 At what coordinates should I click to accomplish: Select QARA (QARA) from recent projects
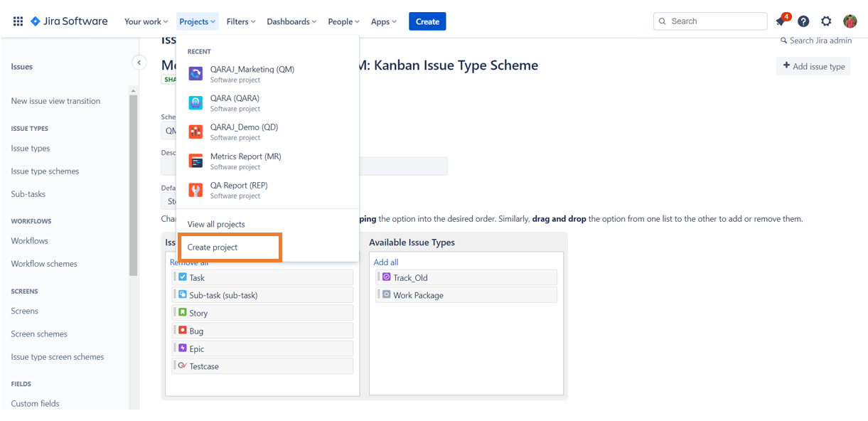(x=267, y=103)
